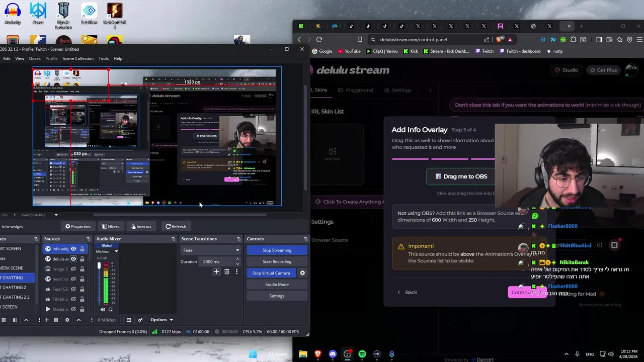Open Spotify from the taskbar
644x362 pixels.
[362, 354]
